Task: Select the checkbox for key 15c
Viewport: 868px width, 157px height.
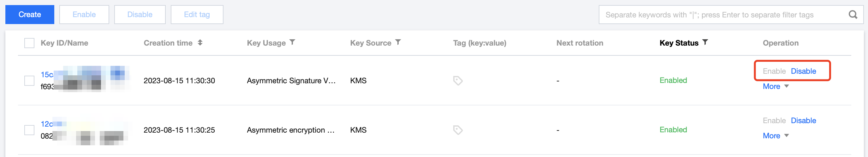Action: pos(29,81)
